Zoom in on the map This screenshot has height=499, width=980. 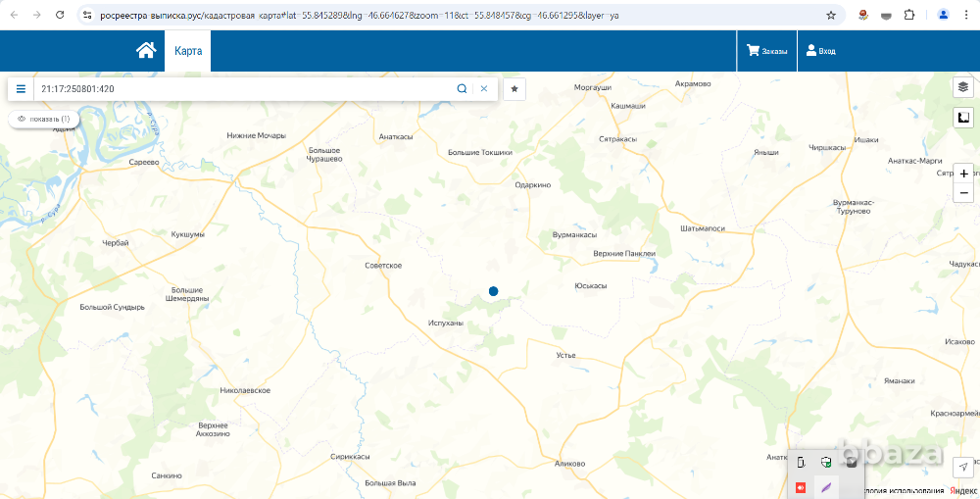[x=963, y=174]
